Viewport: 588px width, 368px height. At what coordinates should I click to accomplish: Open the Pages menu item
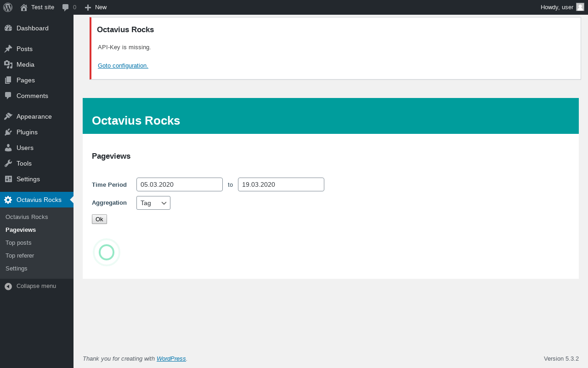pyautogui.click(x=37, y=80)
